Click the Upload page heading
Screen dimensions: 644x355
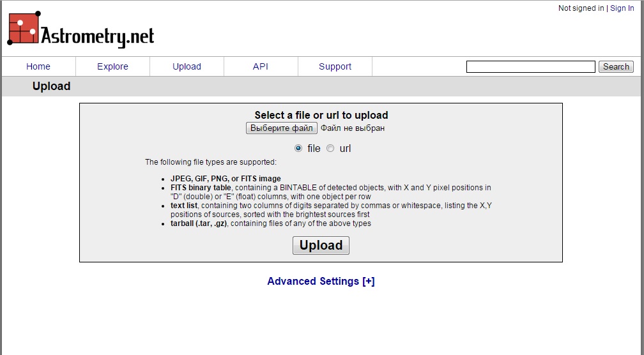(51, 86)
